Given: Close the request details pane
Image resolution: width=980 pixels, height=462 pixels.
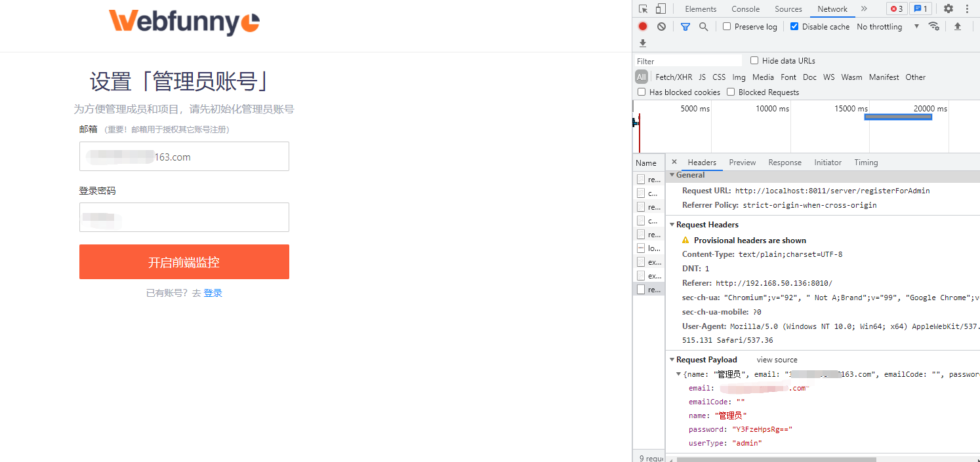Looking at the screenshot, I should tap(674, 162).
